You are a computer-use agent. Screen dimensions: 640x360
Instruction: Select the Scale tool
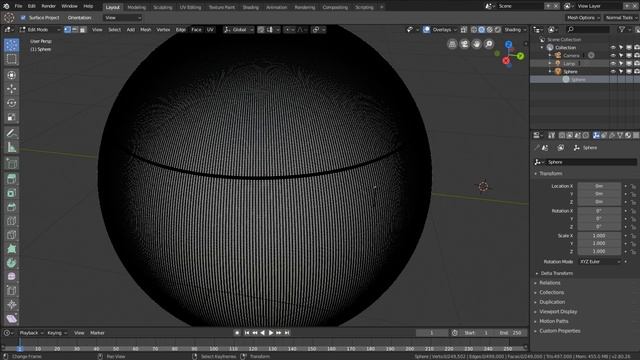point(11,117)
